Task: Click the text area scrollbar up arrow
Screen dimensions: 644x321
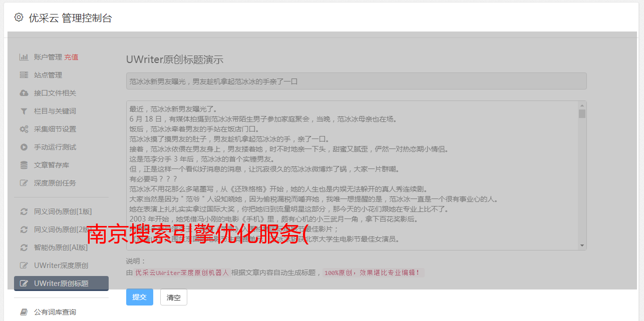Action: [582, 105]
